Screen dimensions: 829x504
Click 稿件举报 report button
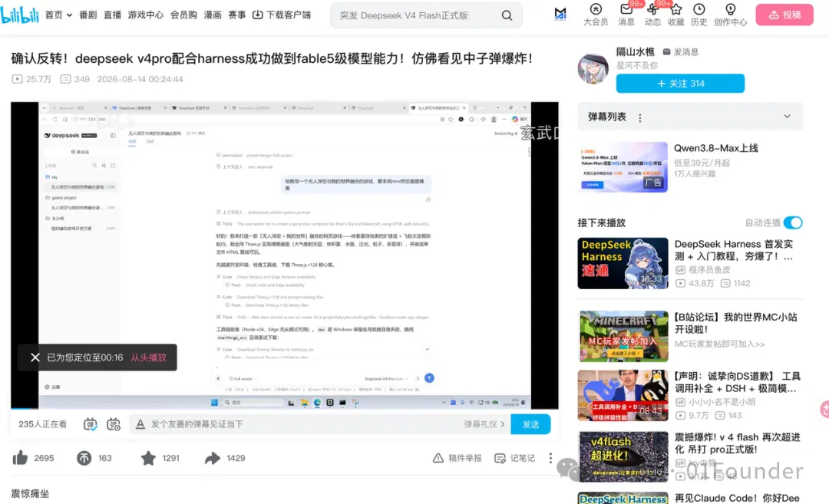[457, 458]
